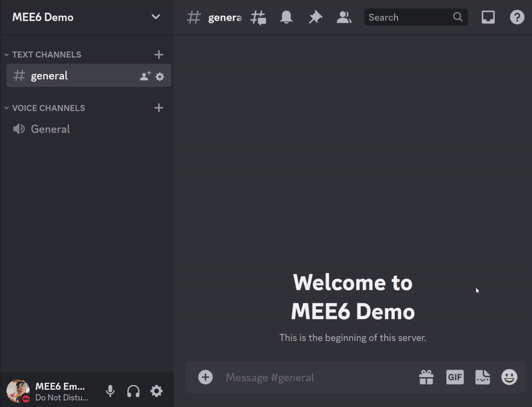Click the #general channel header title

point(225,18)
